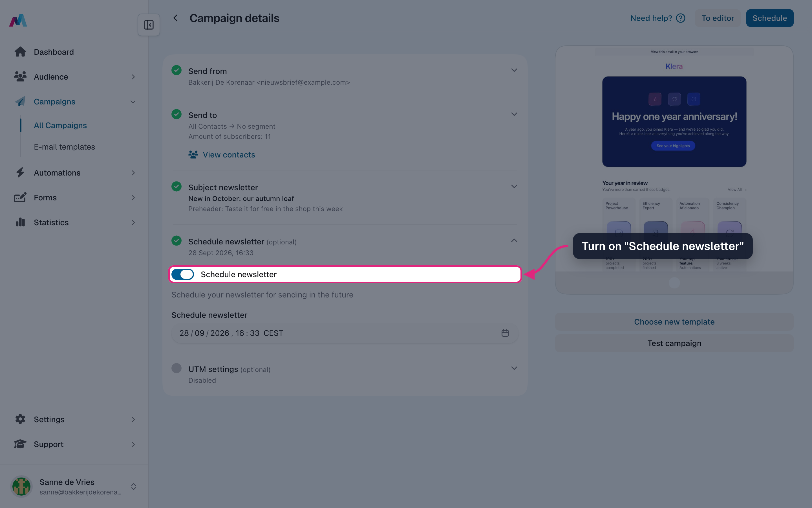Click the Statistics bar chart icon

point(20,222)
